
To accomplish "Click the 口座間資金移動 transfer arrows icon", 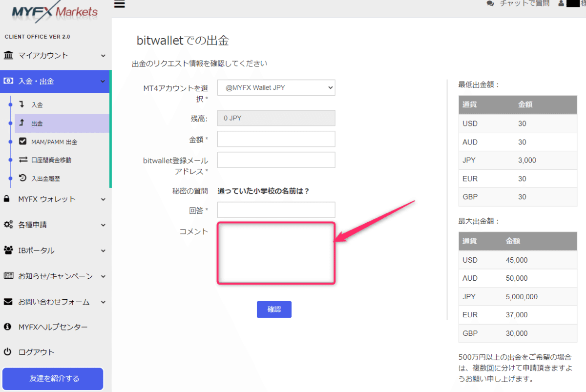I will (x=23, y=160).
